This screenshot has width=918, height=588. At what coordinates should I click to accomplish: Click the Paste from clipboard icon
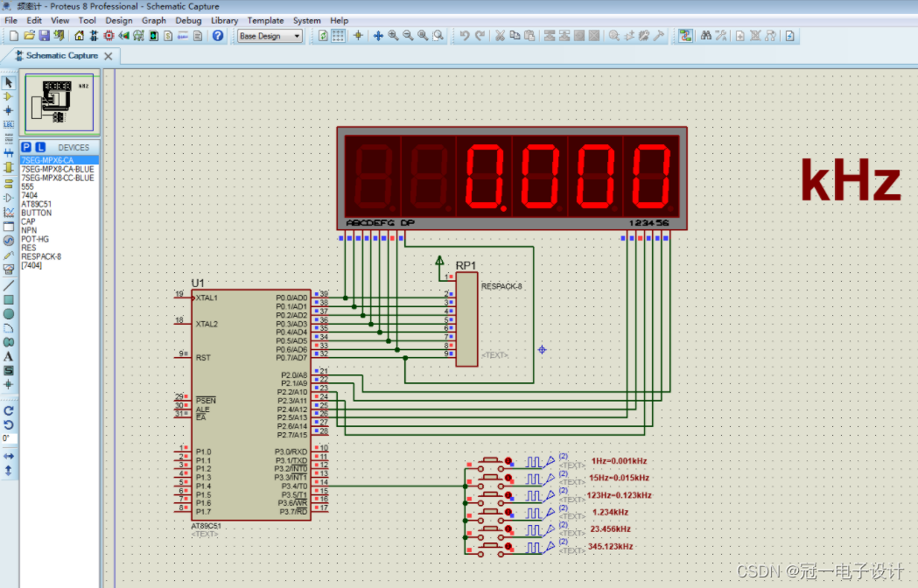(529, 36)
